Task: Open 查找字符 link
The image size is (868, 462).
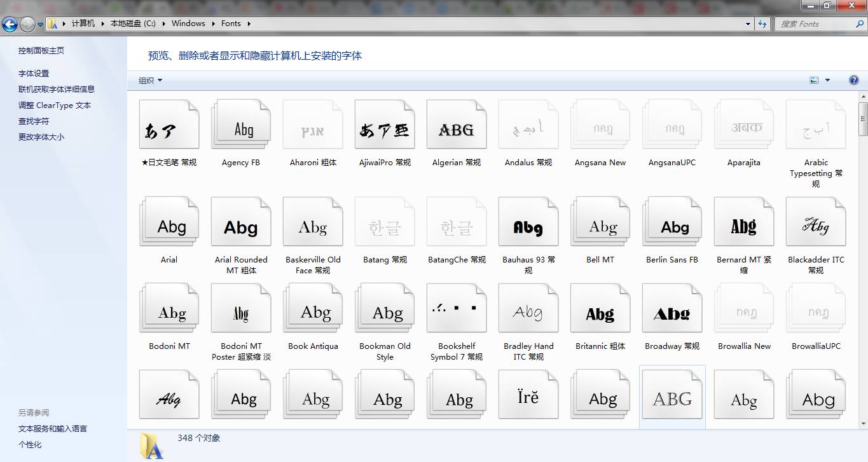Action: [34, 121]
